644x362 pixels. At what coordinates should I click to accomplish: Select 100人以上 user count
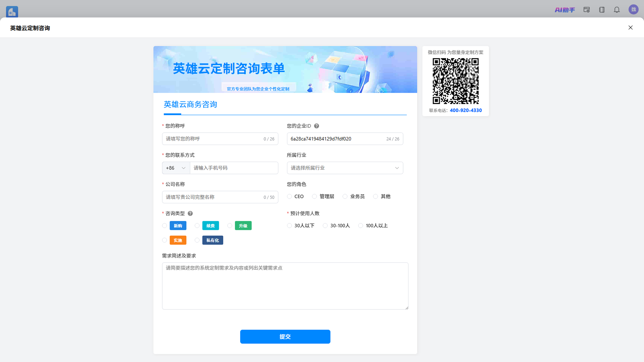(361, 225)
